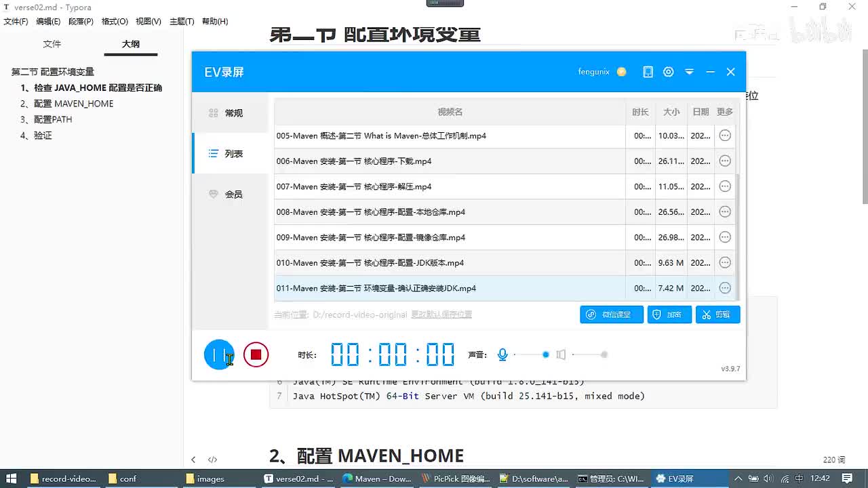Open more options for video 010 JDK版本
868x488 pixels.
click(x=725, y=263)
